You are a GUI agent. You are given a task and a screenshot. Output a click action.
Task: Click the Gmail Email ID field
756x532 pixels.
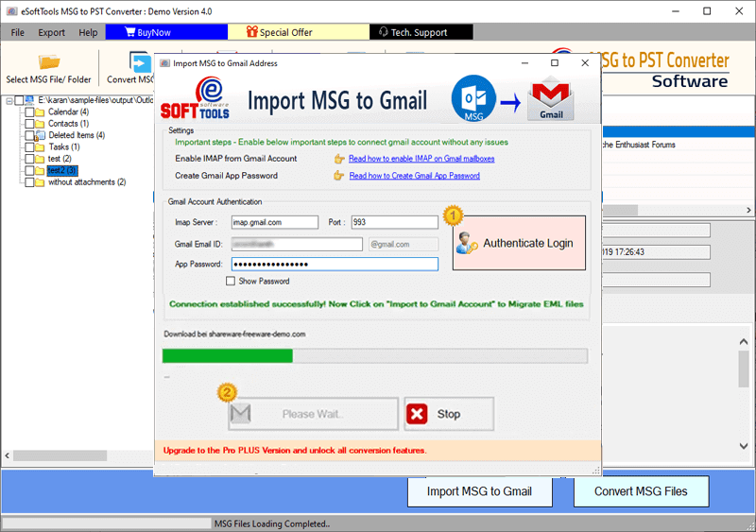click(297, 244)
